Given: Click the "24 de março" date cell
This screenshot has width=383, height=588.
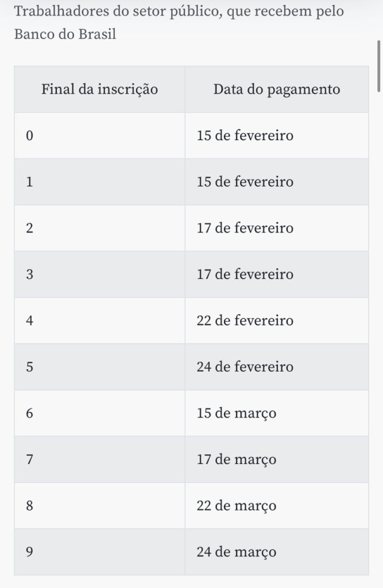Looking at the screenshot, I should [x=276, y=552].
